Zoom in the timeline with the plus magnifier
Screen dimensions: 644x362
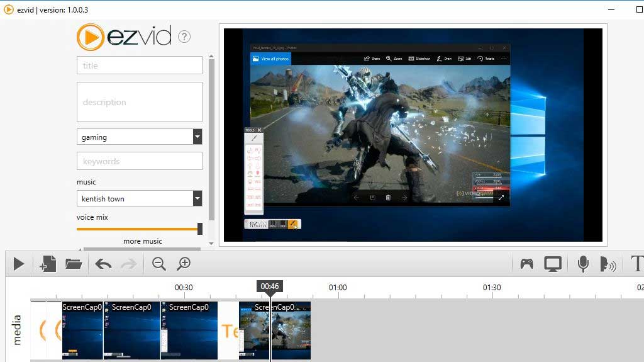coord(184,264)
